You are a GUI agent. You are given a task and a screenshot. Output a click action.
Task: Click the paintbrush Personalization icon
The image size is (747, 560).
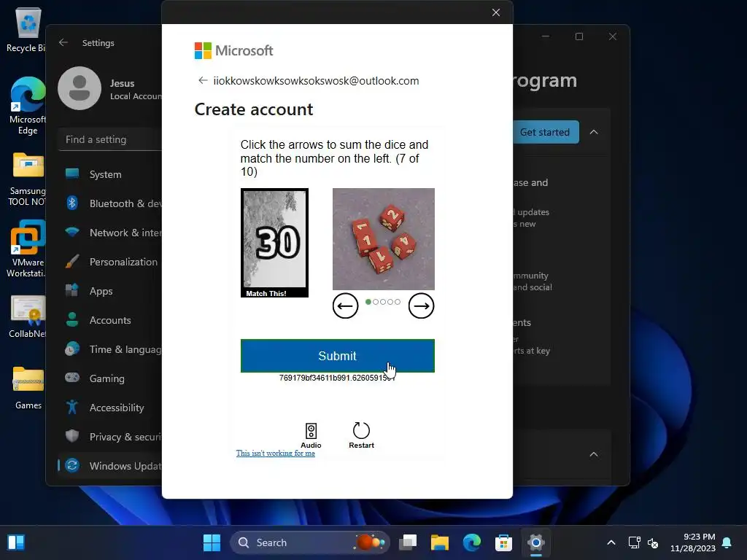coord(72,262)
